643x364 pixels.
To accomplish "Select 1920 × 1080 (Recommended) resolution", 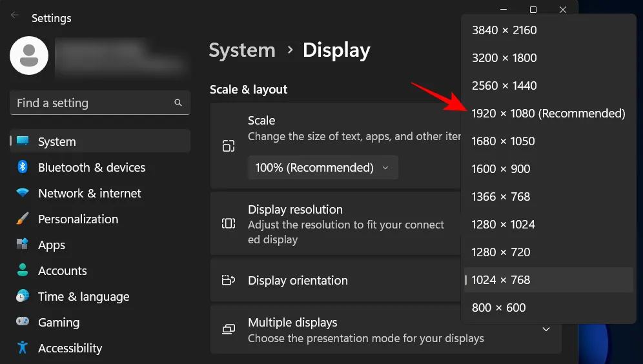I will [x=548, y=114].
